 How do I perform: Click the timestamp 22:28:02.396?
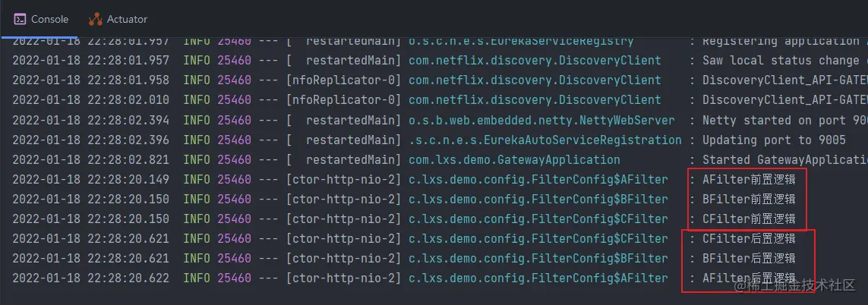coord(128,140)
